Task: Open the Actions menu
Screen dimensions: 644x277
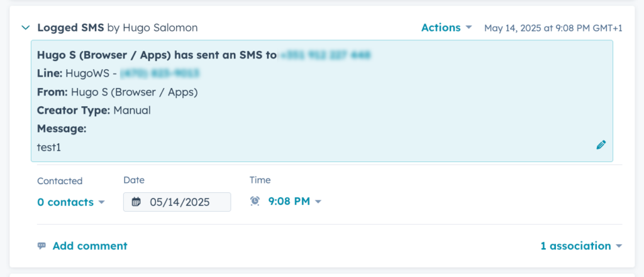Action: coord(447,28)
